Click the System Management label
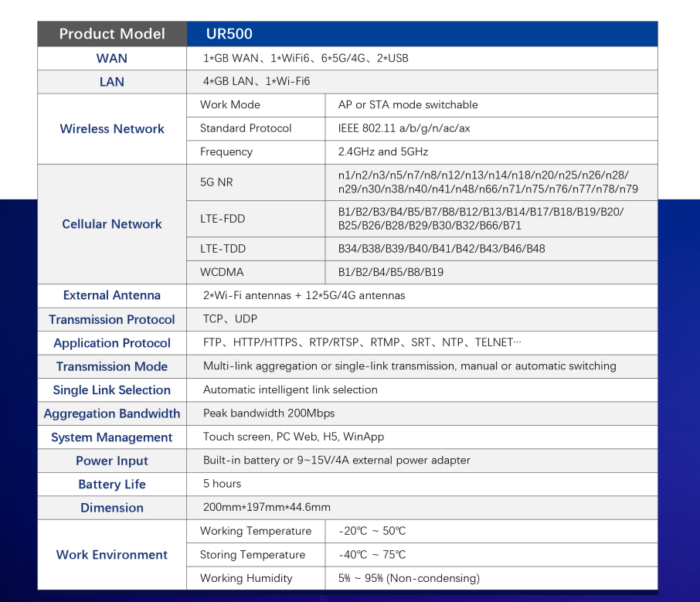This screenshot has width=700, height=602. [x=112, y=437]
